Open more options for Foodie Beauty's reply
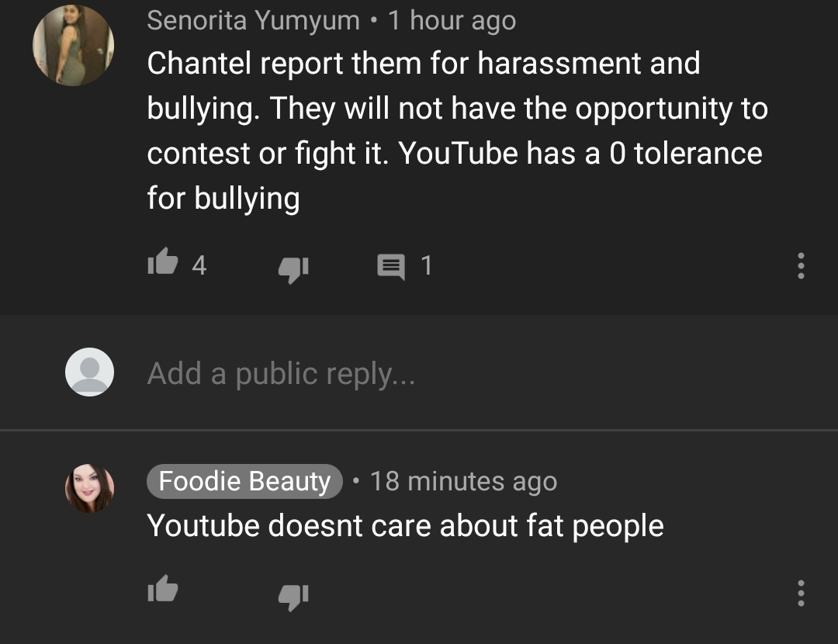The image size is (838, 644). tap(801, 594)
